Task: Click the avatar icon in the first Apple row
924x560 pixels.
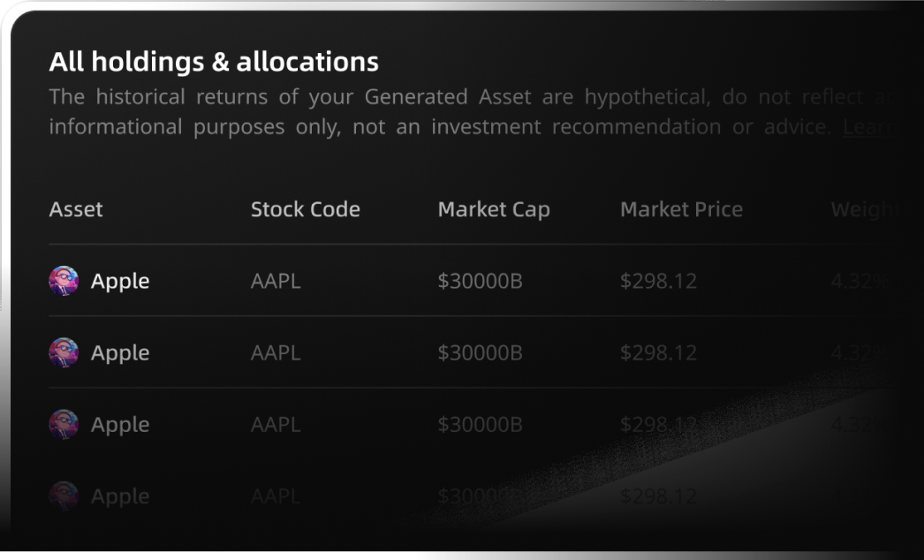Action: [64, 281]
